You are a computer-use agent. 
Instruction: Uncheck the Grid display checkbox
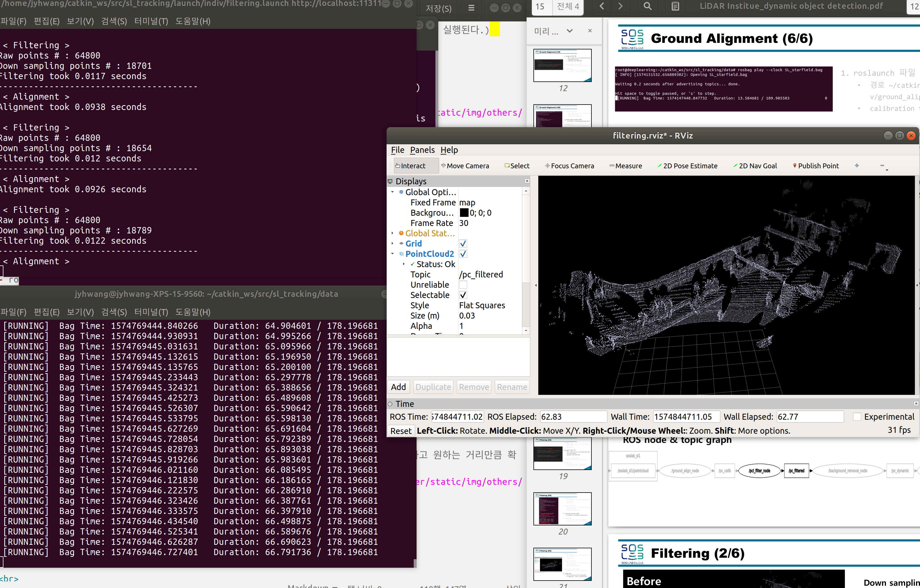coord(463,244)
